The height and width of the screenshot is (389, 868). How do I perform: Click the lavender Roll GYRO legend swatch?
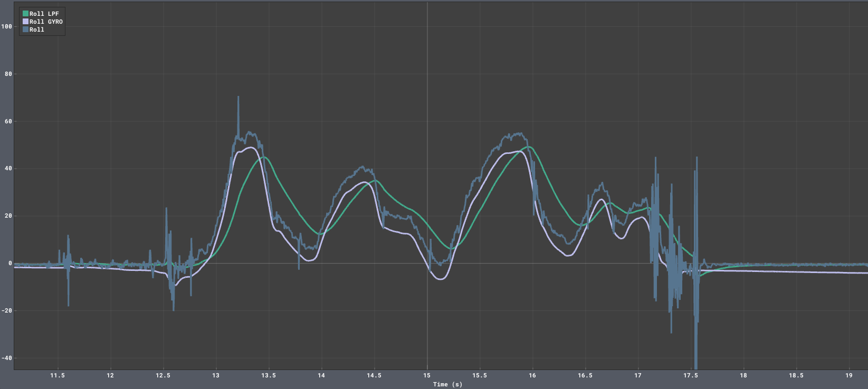tap(25, 22)
